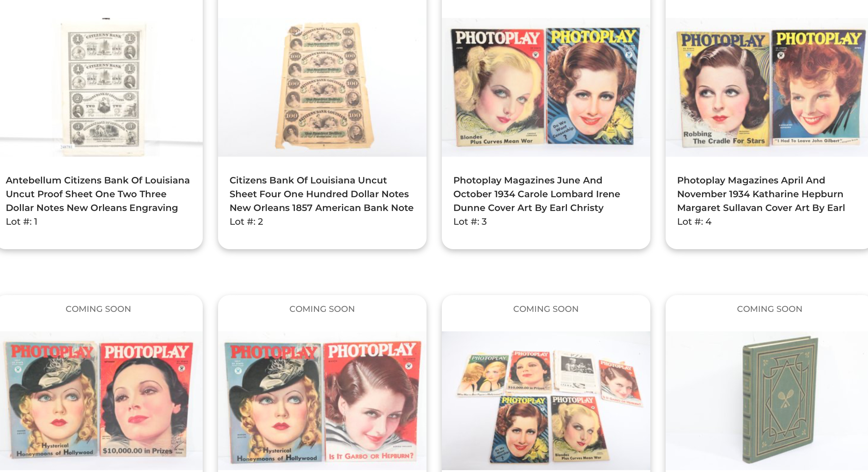Screen dimensions: 868x472
Task: Click COMING SOON label above six-magazine group
Action: pos(546,309)
